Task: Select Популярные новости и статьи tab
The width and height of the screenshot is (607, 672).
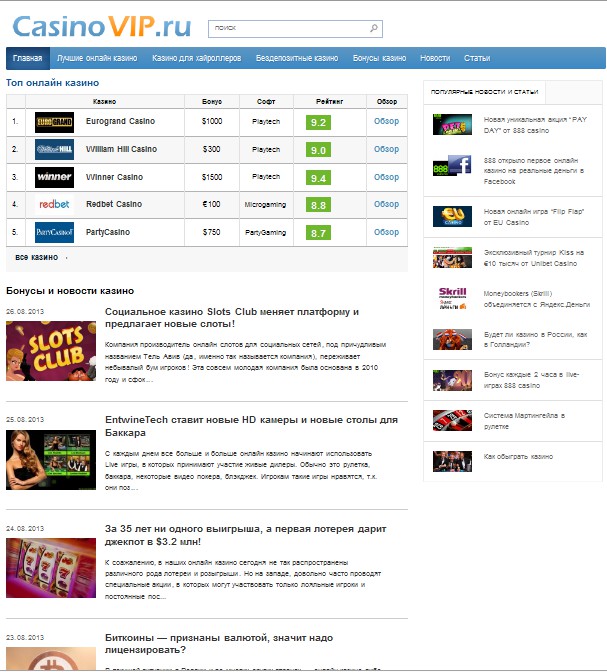Action: click(484, 92)
